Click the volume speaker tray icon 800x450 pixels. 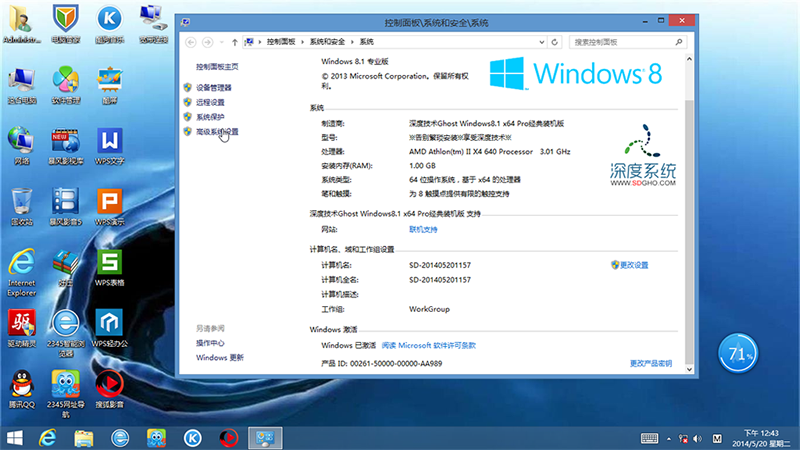698,439
